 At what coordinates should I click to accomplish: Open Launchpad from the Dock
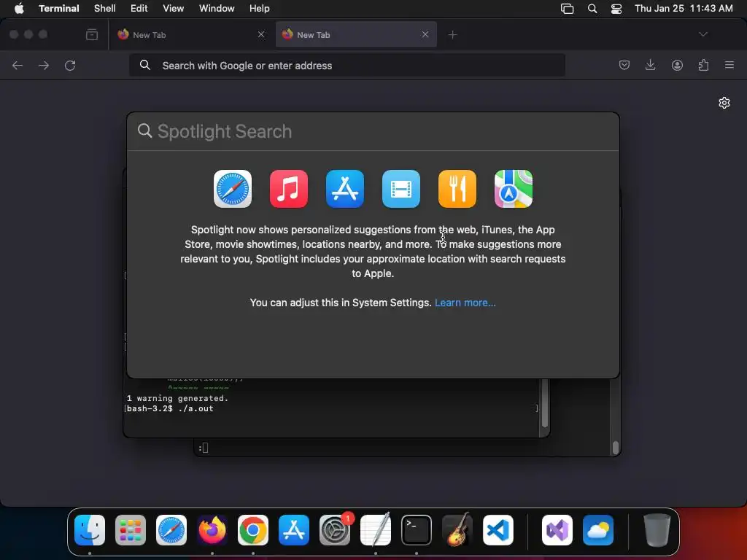click(131, 530)
